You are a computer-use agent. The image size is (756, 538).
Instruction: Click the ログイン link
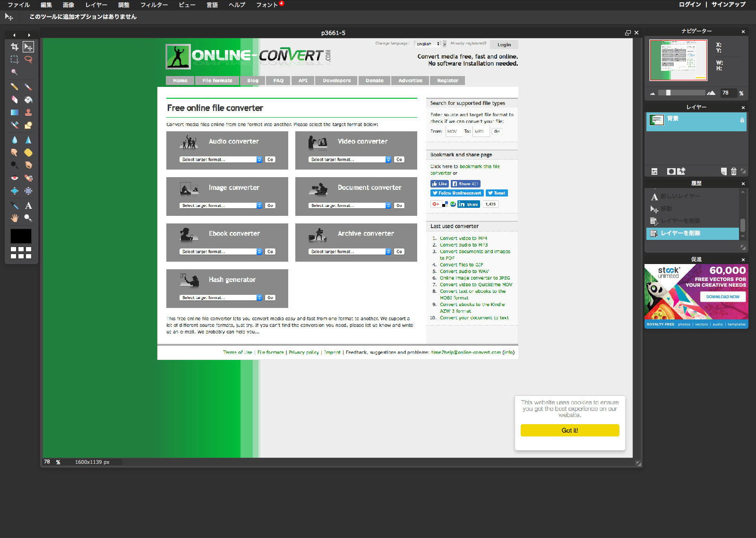click(690, 5)
